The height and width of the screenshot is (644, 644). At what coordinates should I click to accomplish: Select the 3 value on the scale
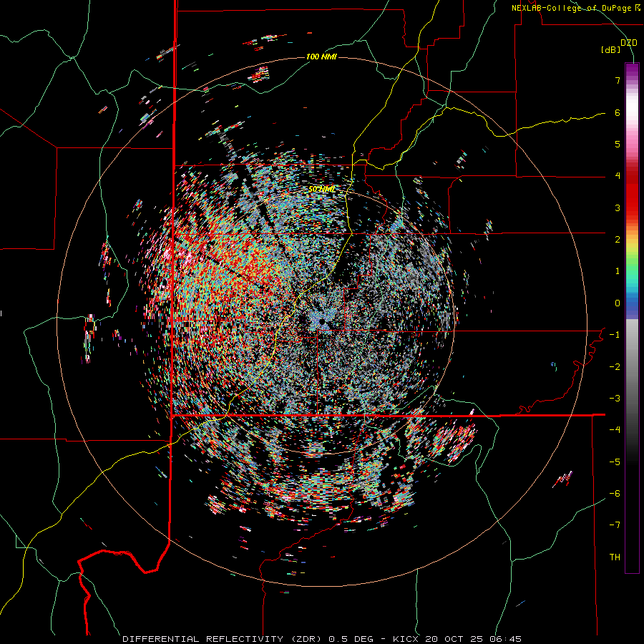click(x=618, y=208)
